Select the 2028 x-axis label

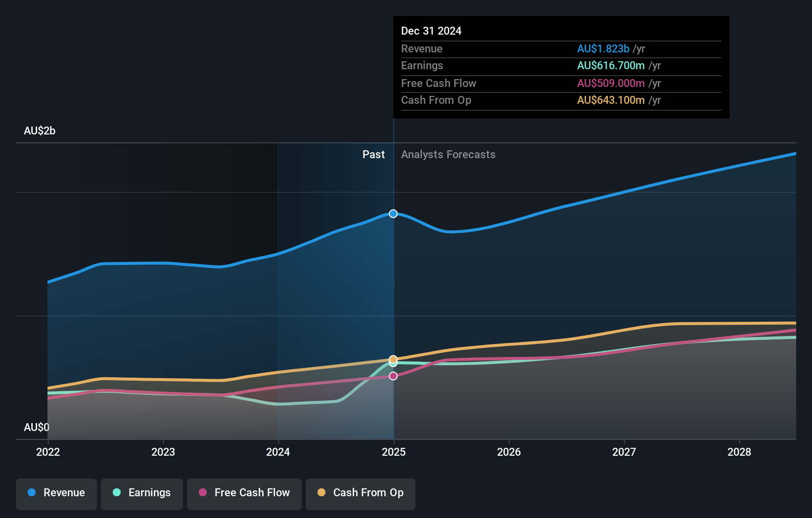[x=739, y=452]
